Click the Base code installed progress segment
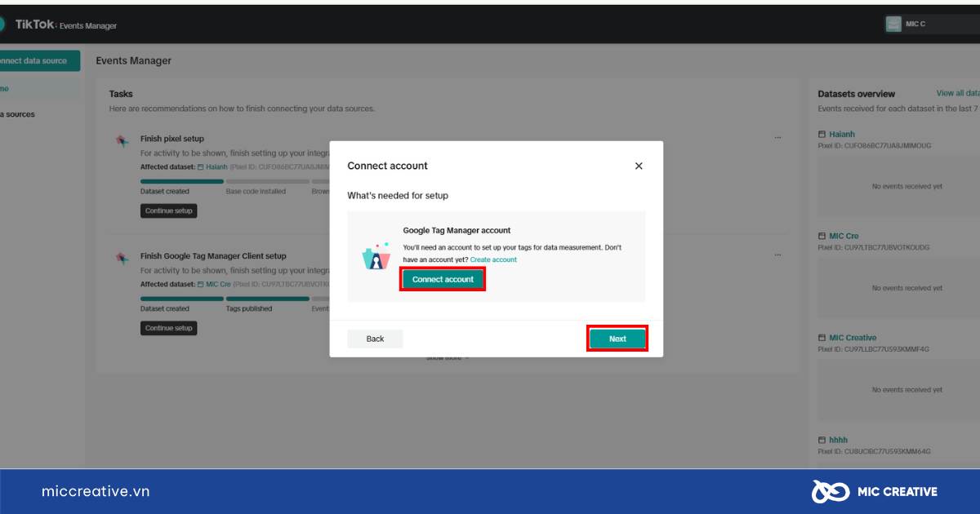The height and width of the screenshot is (514, 980). (x=268, y=182)
